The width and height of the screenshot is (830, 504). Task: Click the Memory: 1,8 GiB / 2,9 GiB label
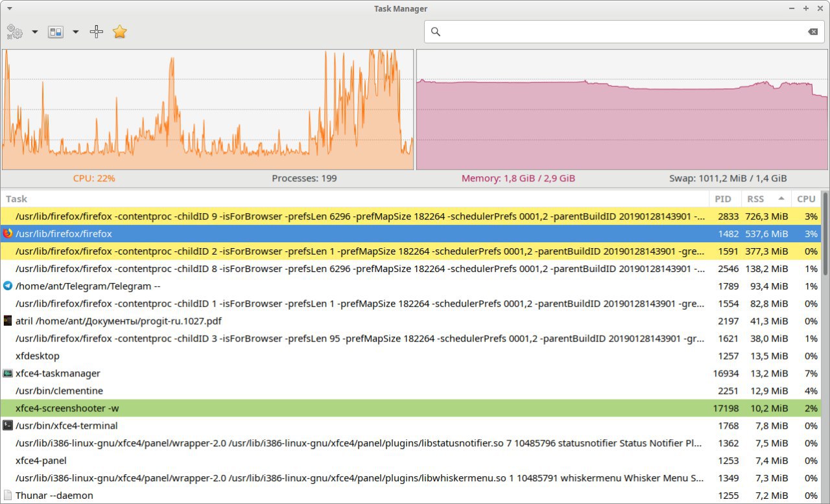click(x=518, y=178)
